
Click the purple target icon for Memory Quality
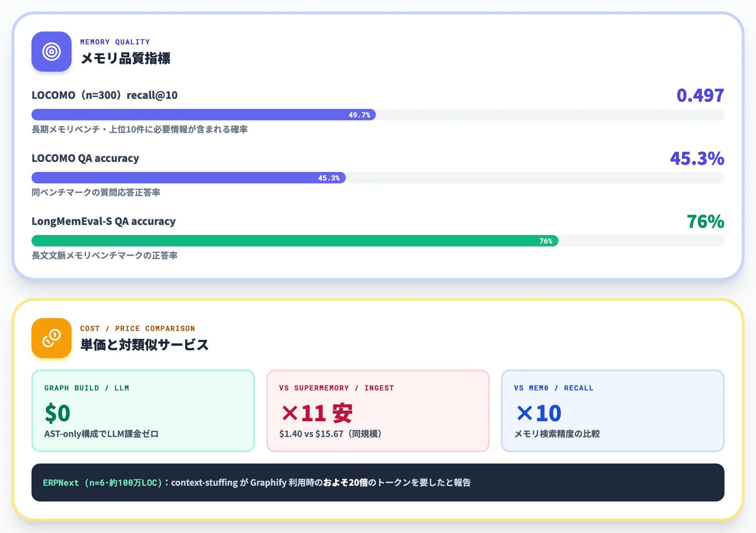[52, 52]
